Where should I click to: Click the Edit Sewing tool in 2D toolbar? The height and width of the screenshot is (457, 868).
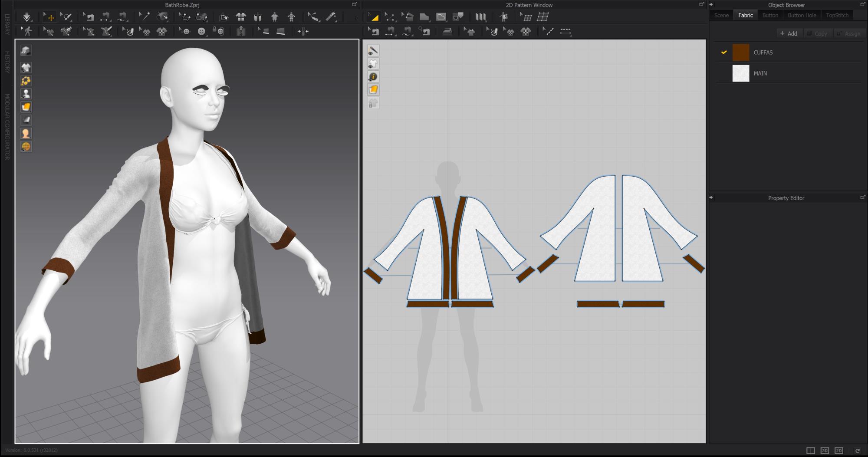pos(373,31)
